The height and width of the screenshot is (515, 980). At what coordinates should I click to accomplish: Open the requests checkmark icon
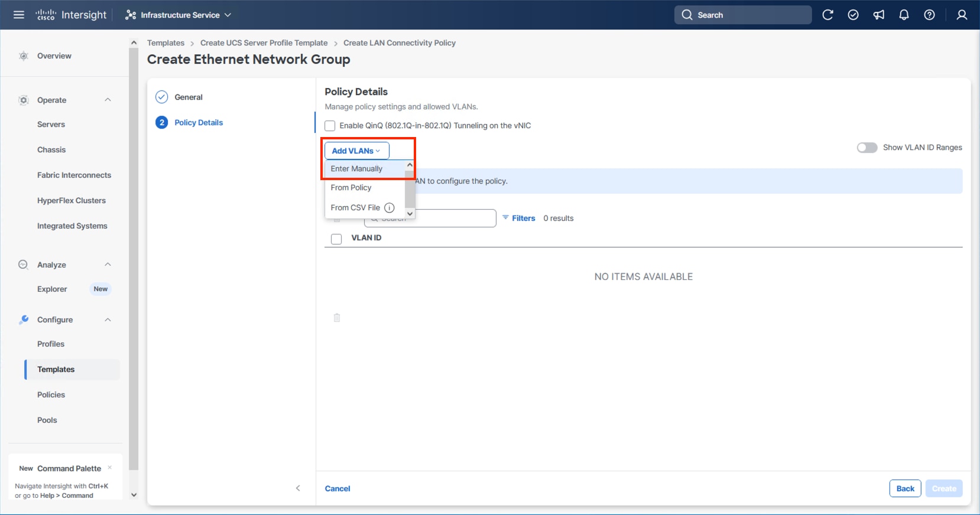point(853,15)
